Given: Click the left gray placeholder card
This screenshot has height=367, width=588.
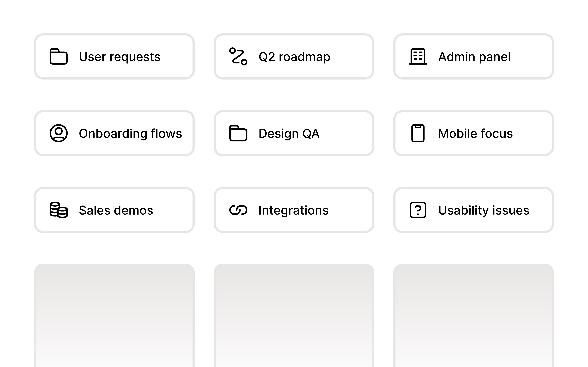Looking at the screenshot, I should coord(114,315).
